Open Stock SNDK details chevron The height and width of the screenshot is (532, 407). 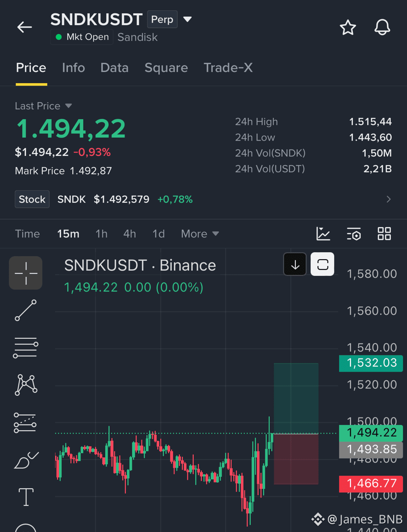(389, 199)
